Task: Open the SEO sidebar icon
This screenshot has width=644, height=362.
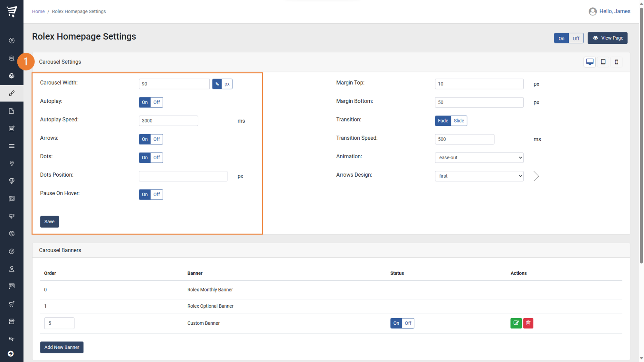Action: point(12,58)
